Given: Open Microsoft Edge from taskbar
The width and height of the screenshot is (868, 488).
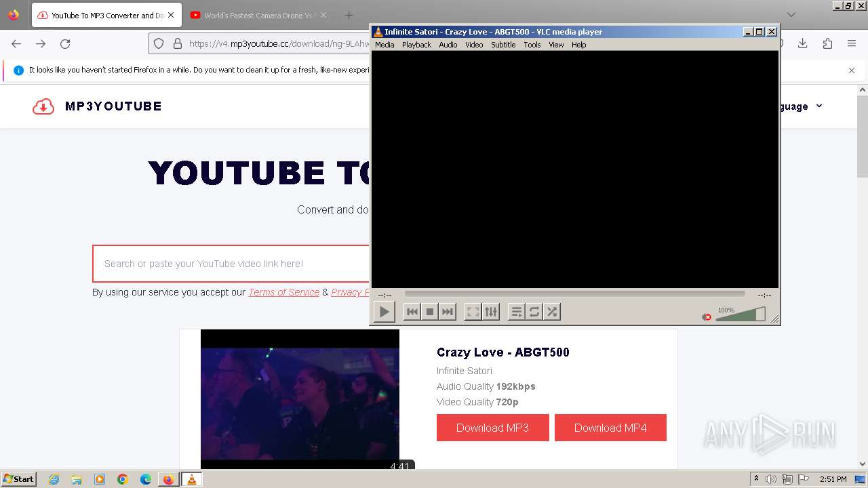Looking at the screenshot, I should click(146, 479).
